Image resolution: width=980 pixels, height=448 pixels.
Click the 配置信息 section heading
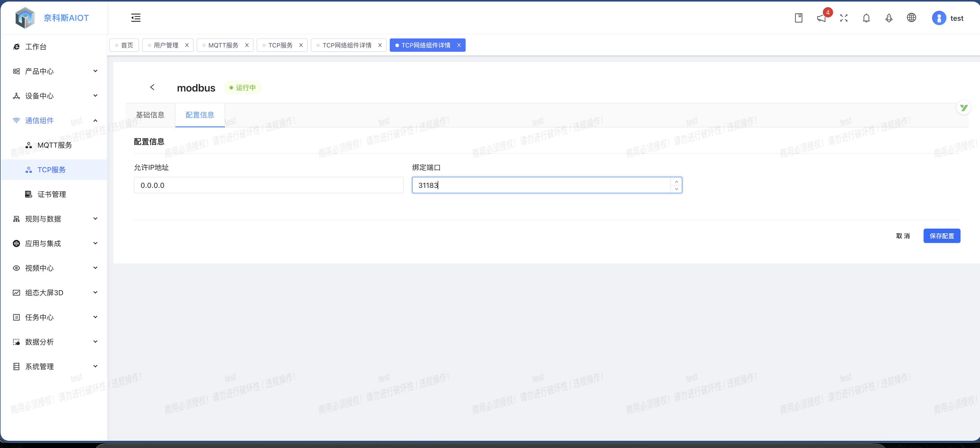149,141
